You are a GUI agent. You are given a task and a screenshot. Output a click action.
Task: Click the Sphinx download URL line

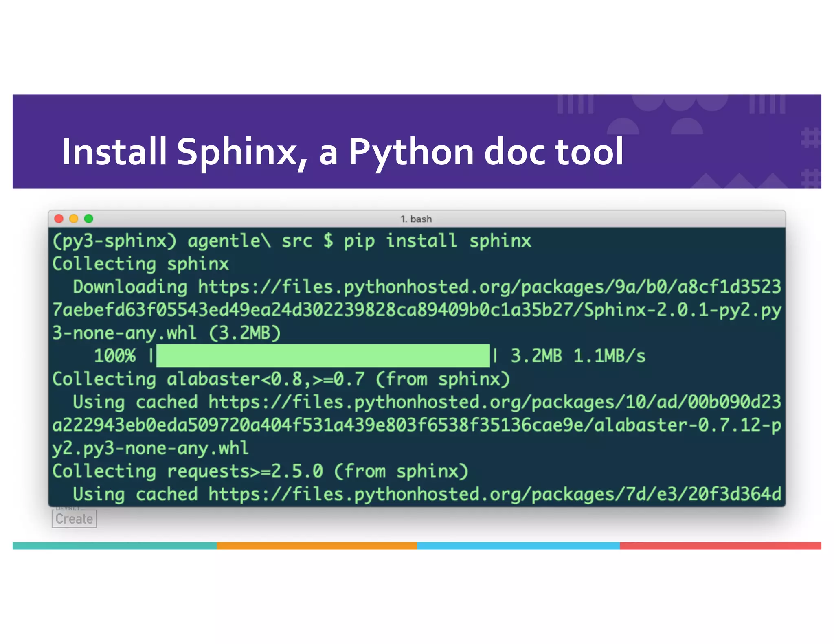coord(427,287)
